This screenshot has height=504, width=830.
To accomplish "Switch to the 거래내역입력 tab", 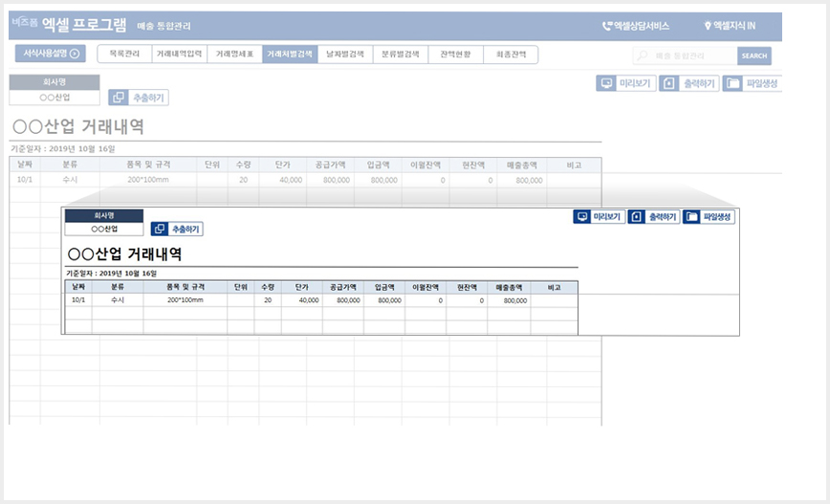I will 180,54.
